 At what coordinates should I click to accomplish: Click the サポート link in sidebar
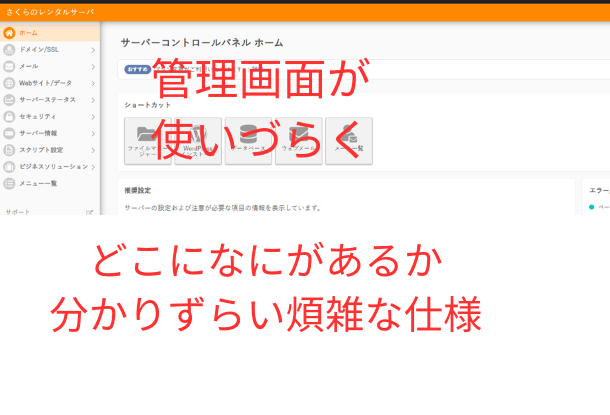[x=18, y=212]
